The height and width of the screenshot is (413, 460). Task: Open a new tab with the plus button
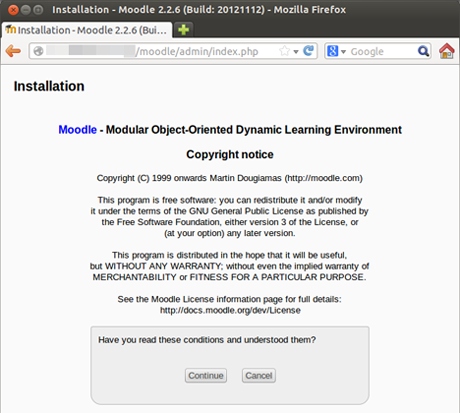point(183,30)
